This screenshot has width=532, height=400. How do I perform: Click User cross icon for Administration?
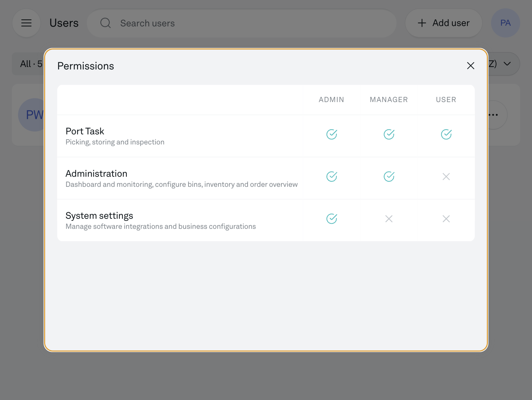point(446,177)
